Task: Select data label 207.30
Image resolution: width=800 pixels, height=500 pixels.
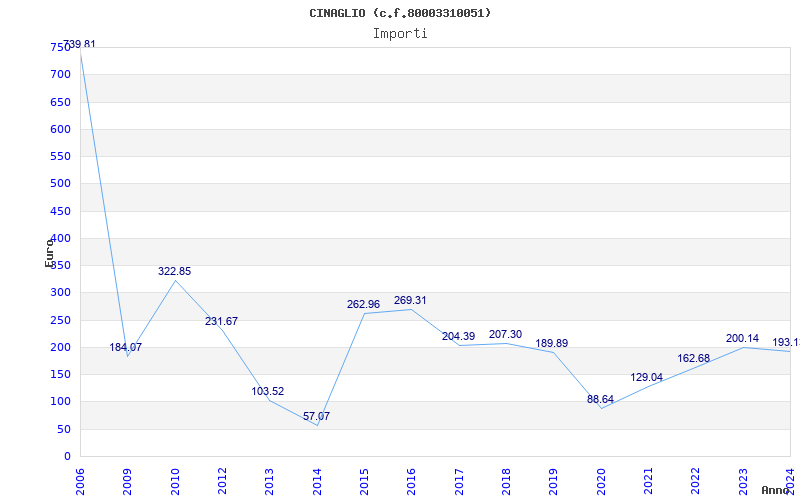Action: [x=505, y=335]
